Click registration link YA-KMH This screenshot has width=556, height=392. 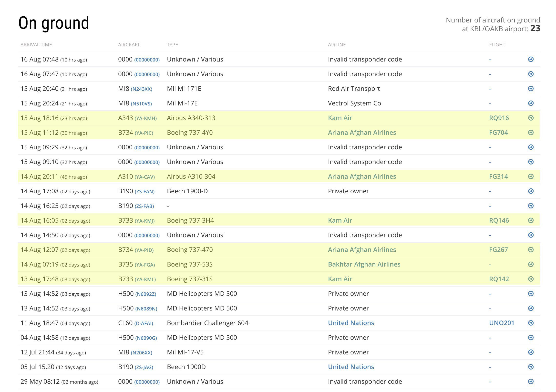coord(145,118)
